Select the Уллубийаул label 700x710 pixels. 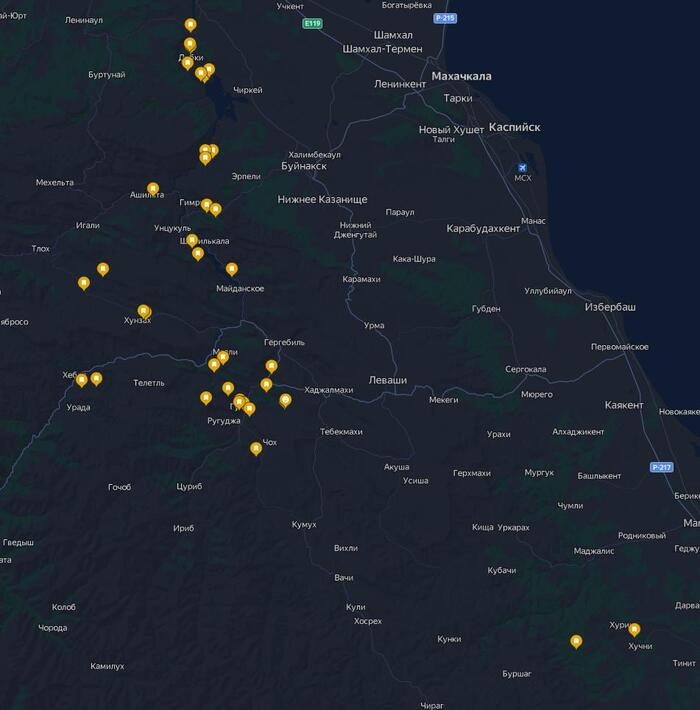[548, 291]
